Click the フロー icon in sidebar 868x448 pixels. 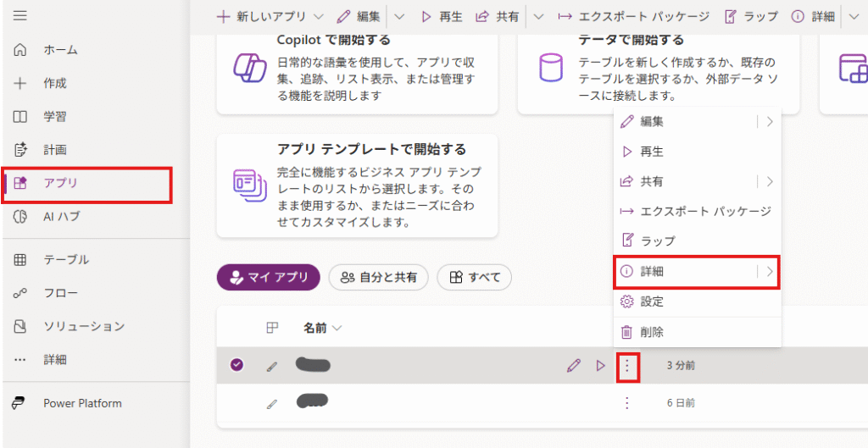tap(20, 293)
